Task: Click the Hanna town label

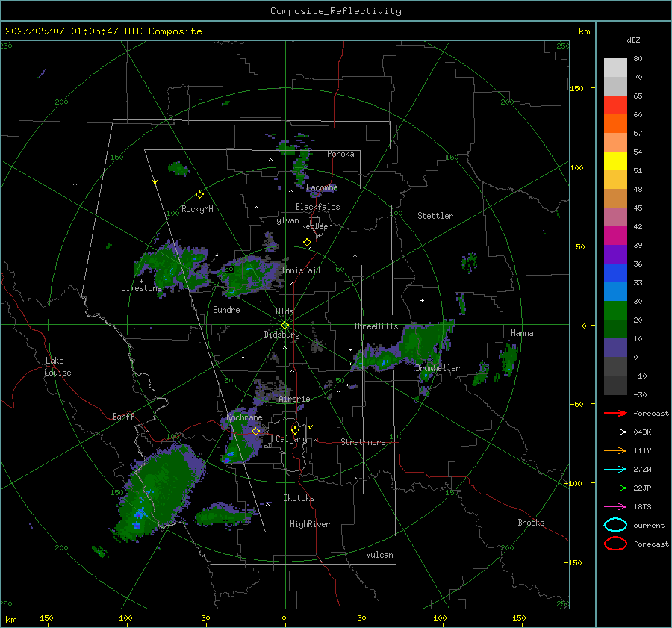Action: pos(522,333)
